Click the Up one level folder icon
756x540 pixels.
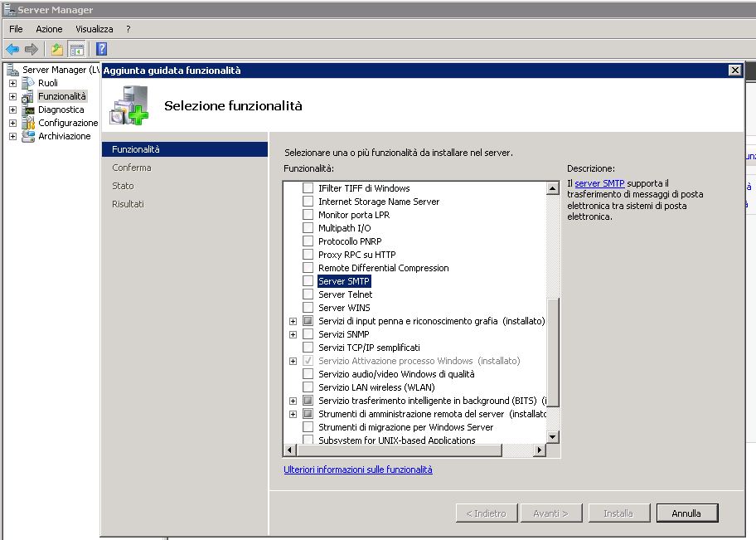[57, 49]
